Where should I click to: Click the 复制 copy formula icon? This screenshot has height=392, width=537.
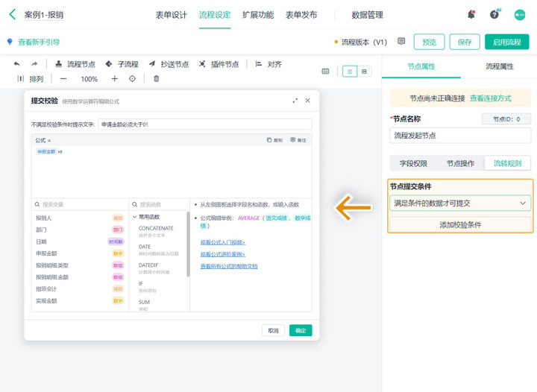point(274,140)
